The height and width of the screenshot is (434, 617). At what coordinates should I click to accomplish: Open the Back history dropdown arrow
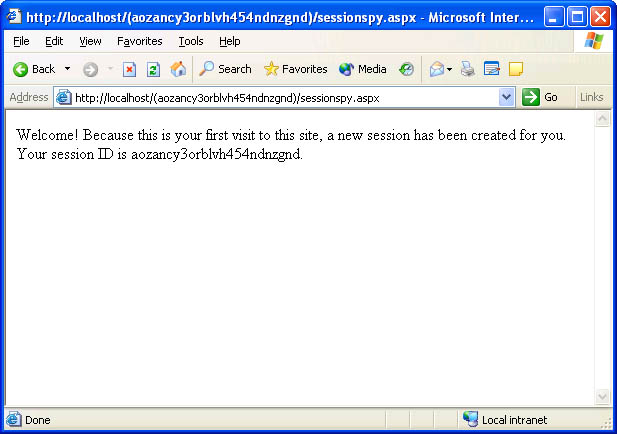pyautogui.click(x=68, y=69)
